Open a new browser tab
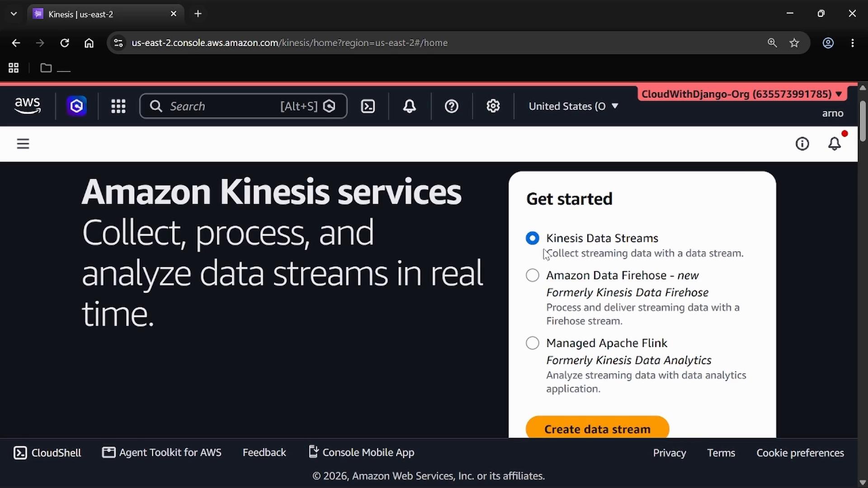Image resolution: width=868 pixels, height=488 pixels. point(198,14)
